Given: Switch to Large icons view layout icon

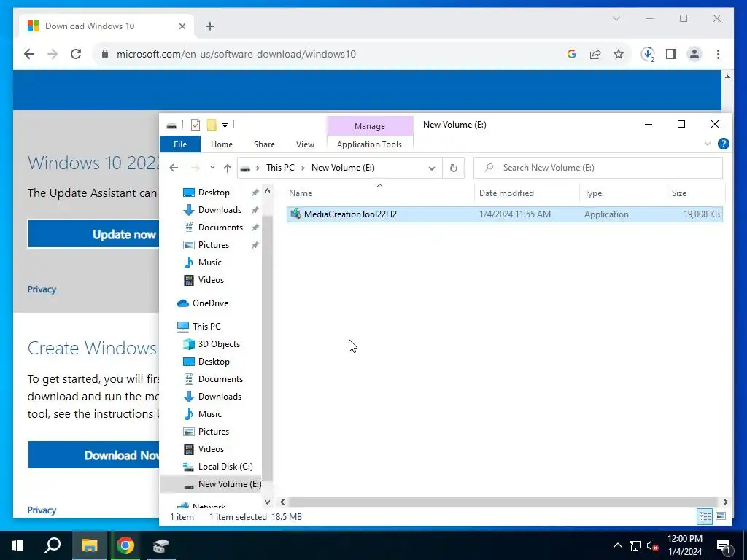Looking at the screenshot, I should [721, 516].
